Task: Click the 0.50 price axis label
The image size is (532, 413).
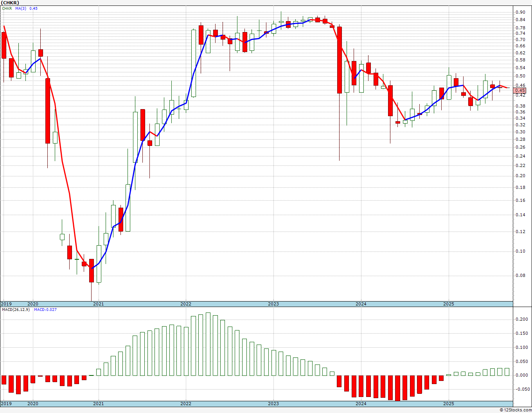Action: coord(520,76)
